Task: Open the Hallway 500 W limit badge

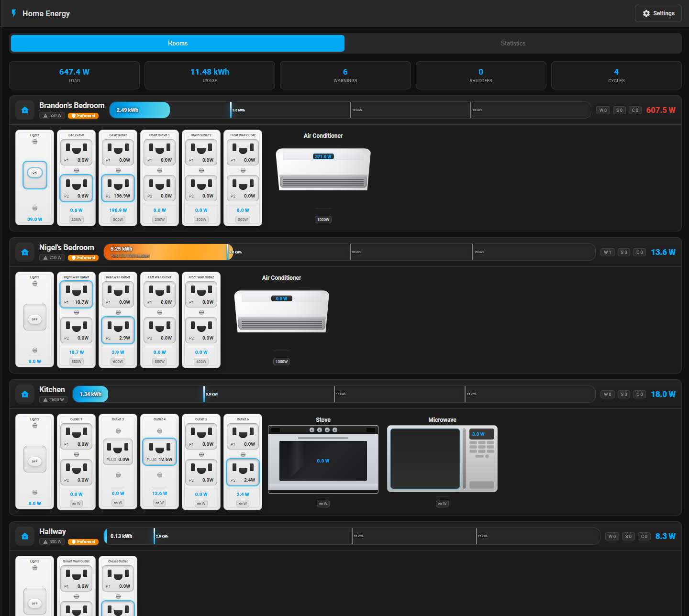Action: (53, 542)
